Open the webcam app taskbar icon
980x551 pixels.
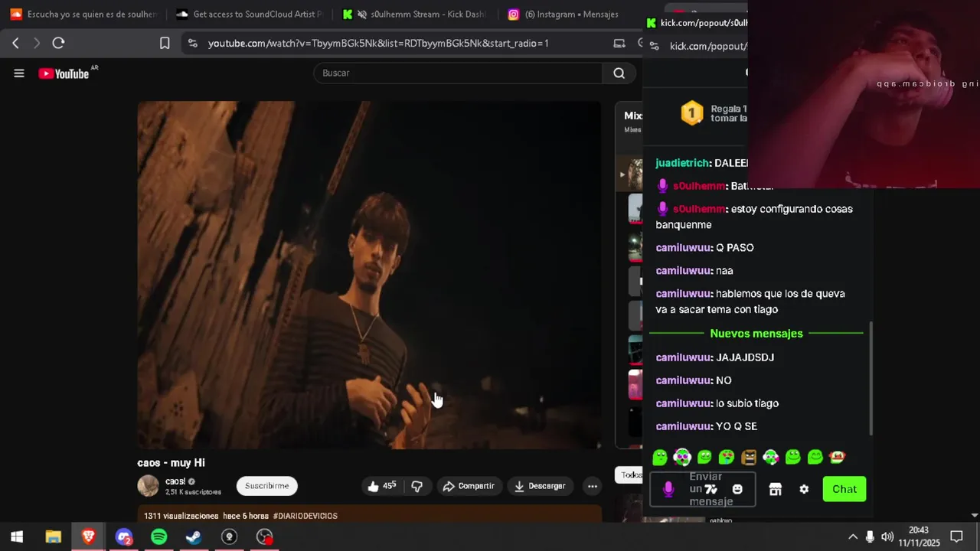coord(229,537)
